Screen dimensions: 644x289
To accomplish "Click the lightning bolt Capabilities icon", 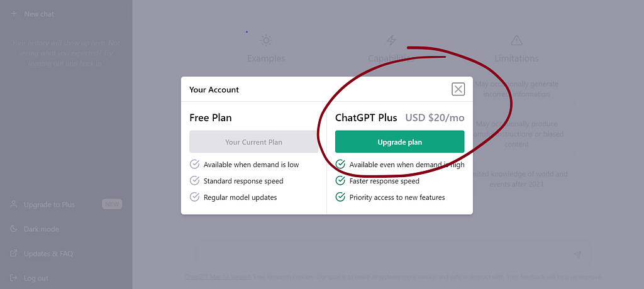I will pyautogui.click(x=391, y=40).
